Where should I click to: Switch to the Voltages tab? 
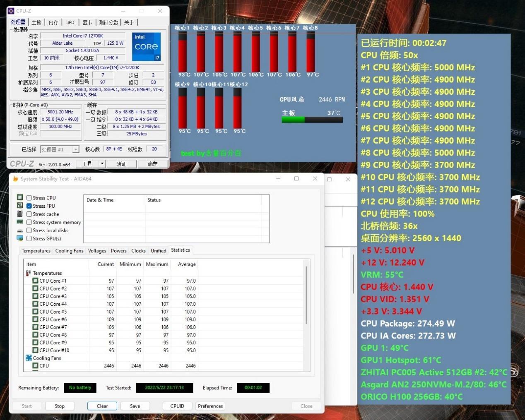pos(97,251)
